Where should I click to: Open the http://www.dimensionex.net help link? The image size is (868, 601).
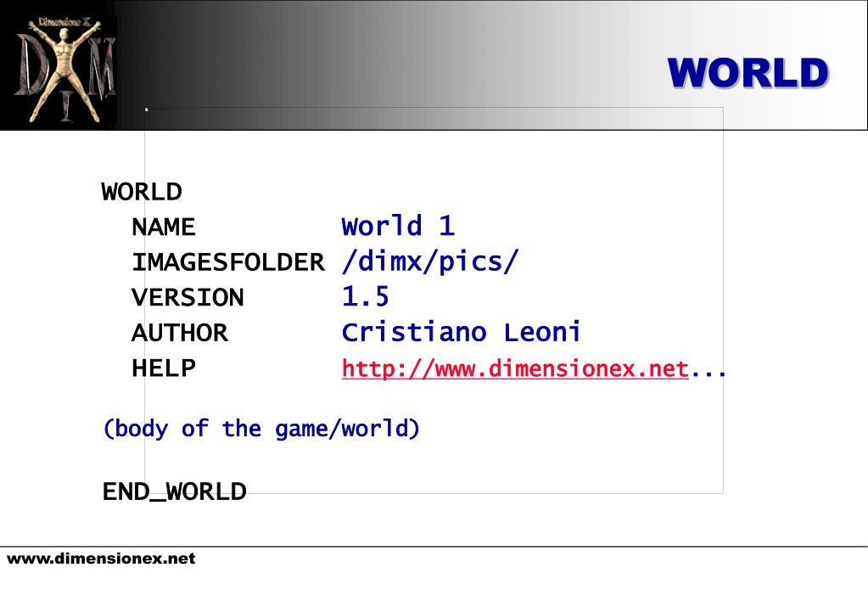pos(515,369)
